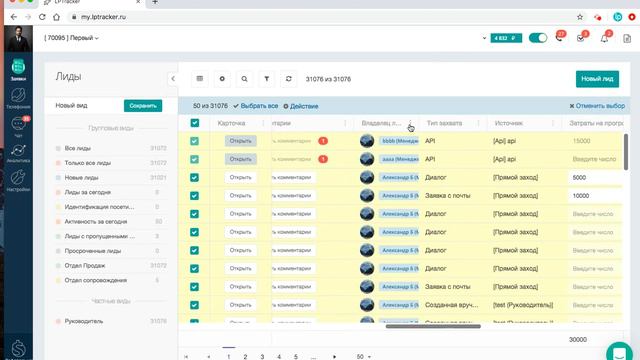640x360 pixels.
Task: Click the user avatar photo
Action: tap(18, 38)
